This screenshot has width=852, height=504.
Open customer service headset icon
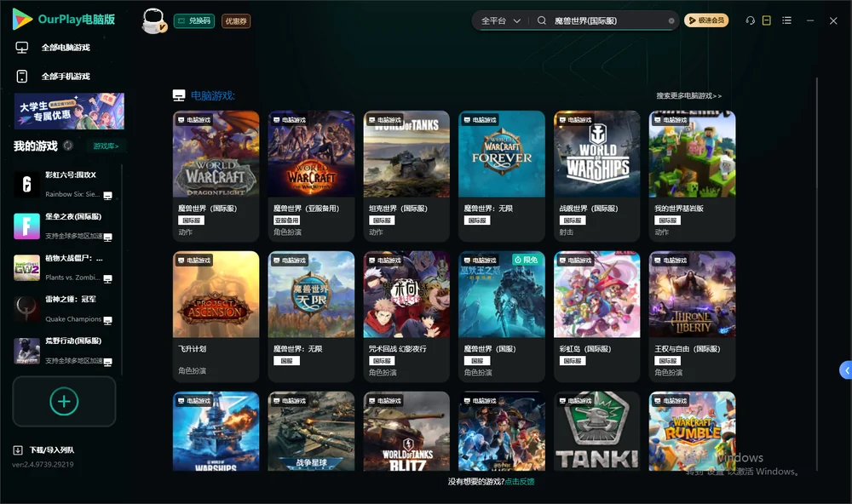pyautogui.click(x=750, y=20)
